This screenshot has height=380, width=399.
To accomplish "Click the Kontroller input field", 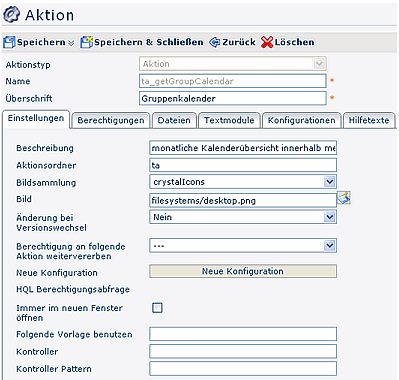I will 243,351.
